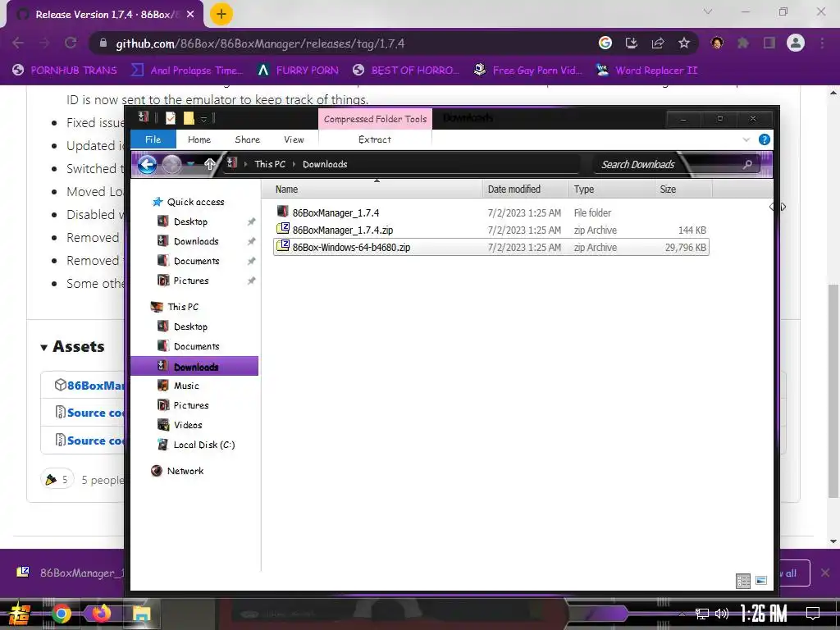Open Quick access in navigation pane
The width and height of the screenshot is (840, 630).
click(195, 202)
